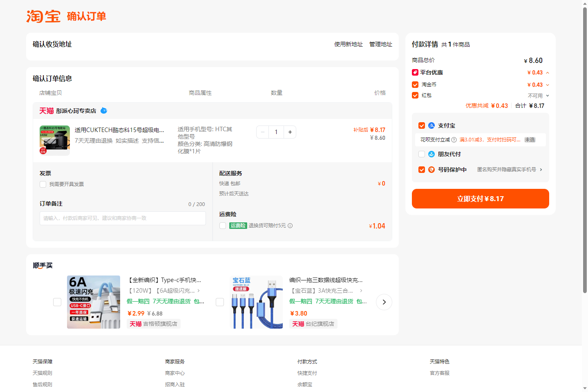Click the 售后规则 footer link
The height and width of the screenshot is (392, 588).
[x=42, y=385]
